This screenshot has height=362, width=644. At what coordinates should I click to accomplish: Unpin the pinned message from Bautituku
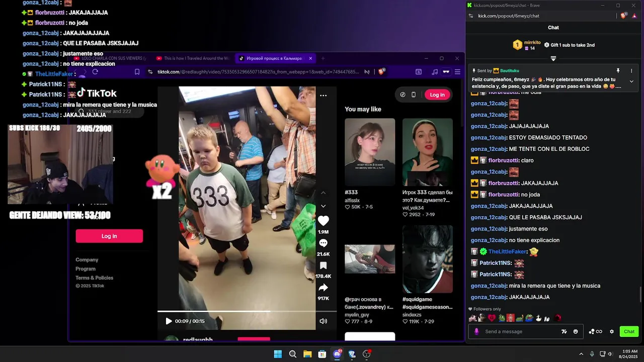tap(618, 71)
